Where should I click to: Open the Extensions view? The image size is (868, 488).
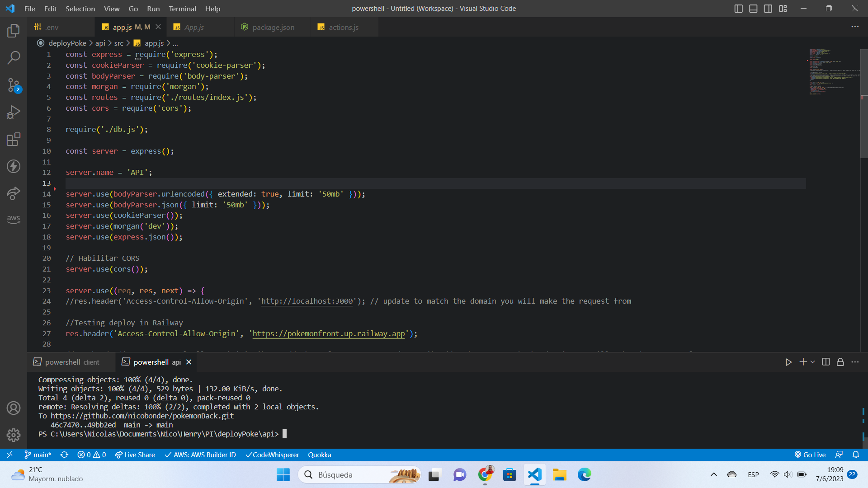tap(14, 139)
